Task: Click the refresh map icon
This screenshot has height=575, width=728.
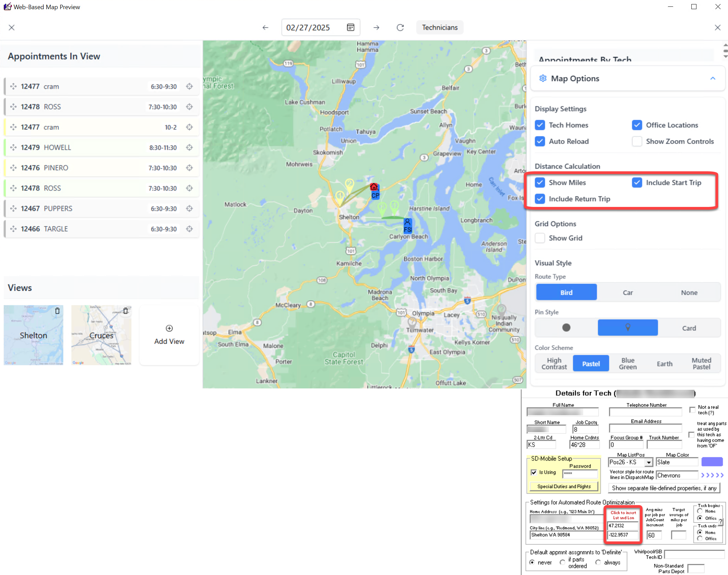Action: point(400,27)
